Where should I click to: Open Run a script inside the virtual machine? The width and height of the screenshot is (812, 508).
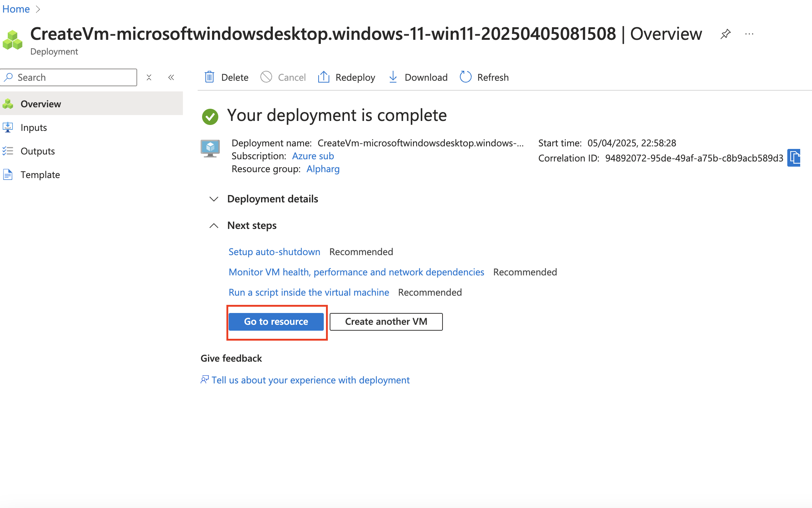[x=309, y=292]
